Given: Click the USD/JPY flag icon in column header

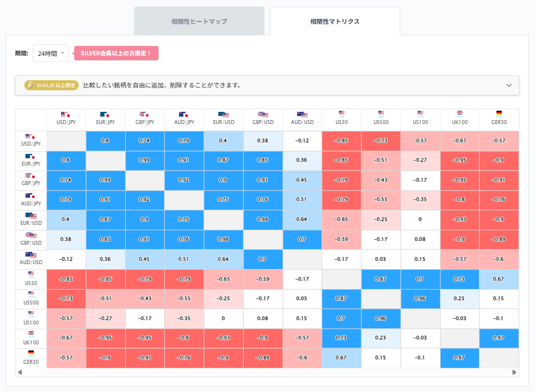Looking at the screenshot, I should coord(67,115).
